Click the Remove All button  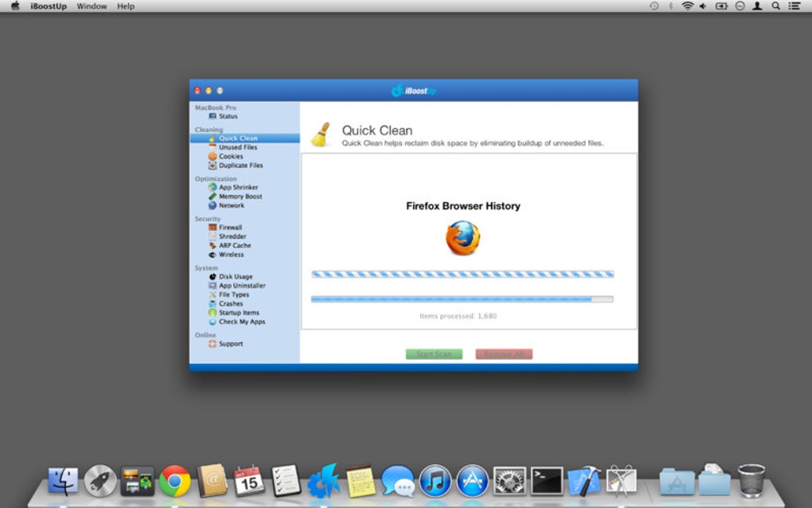click(x=503, y=354)
